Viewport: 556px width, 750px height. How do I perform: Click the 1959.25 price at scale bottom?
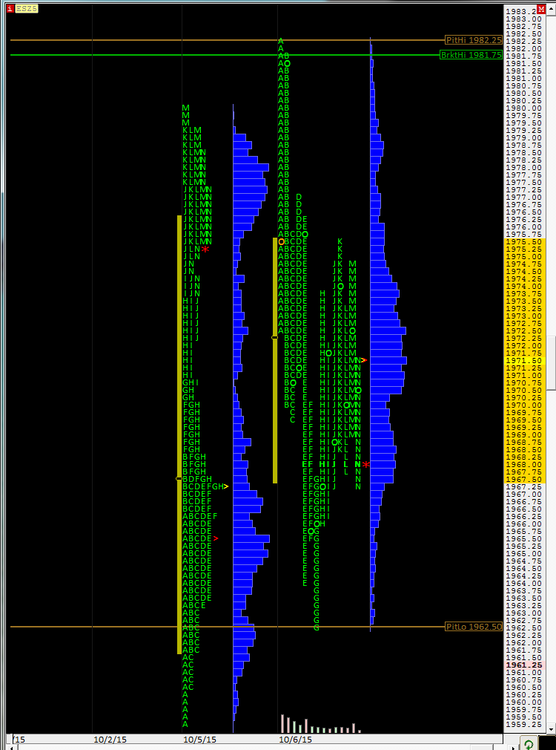[524, 725]
